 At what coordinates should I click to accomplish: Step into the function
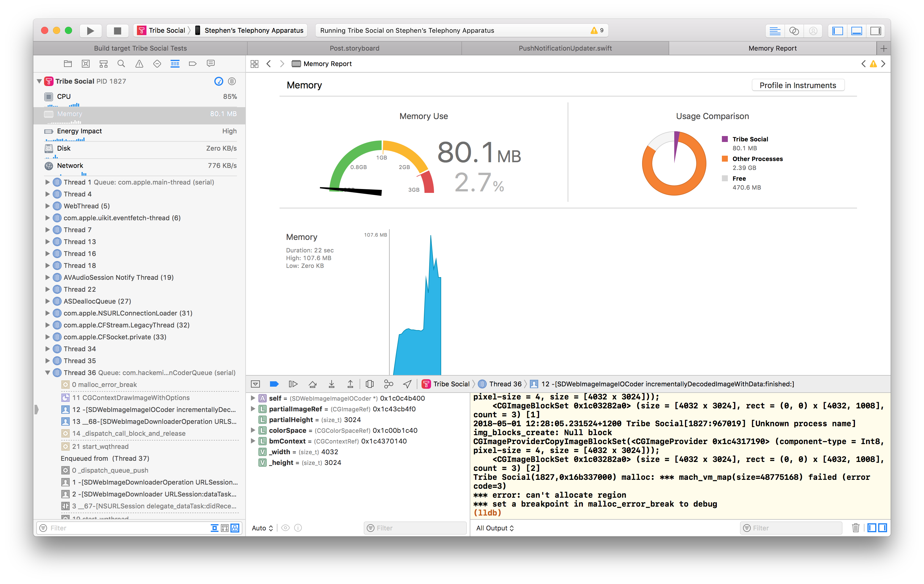[332, 384]
